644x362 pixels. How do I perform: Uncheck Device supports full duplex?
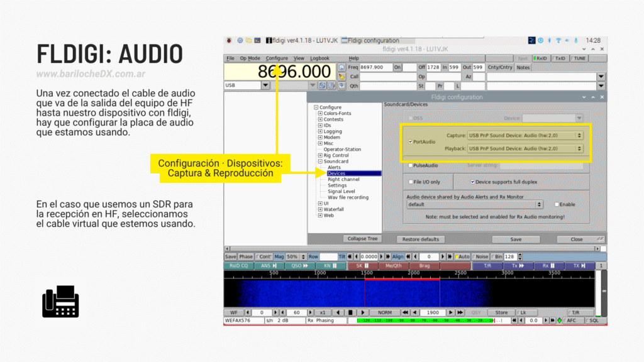pos(474,182)
